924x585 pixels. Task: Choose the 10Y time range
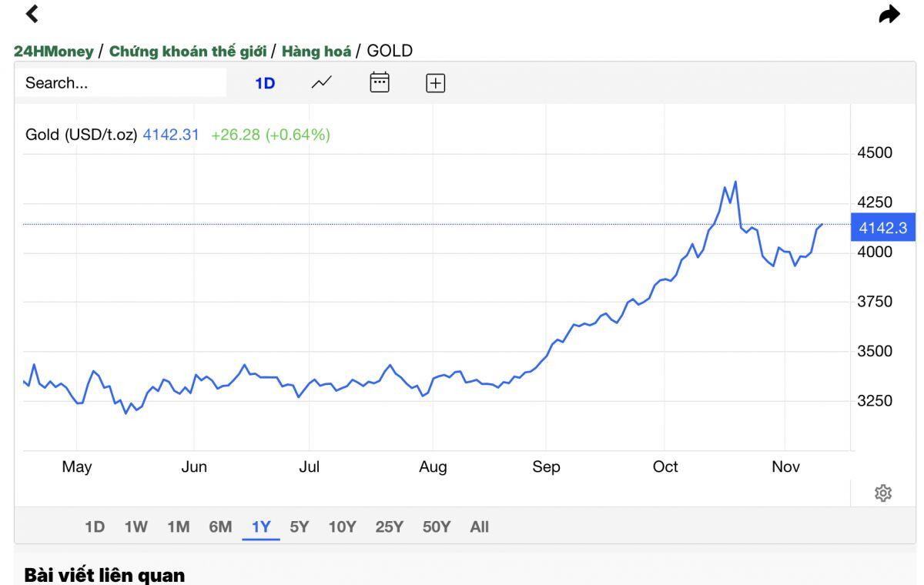[x=342, y=527]
